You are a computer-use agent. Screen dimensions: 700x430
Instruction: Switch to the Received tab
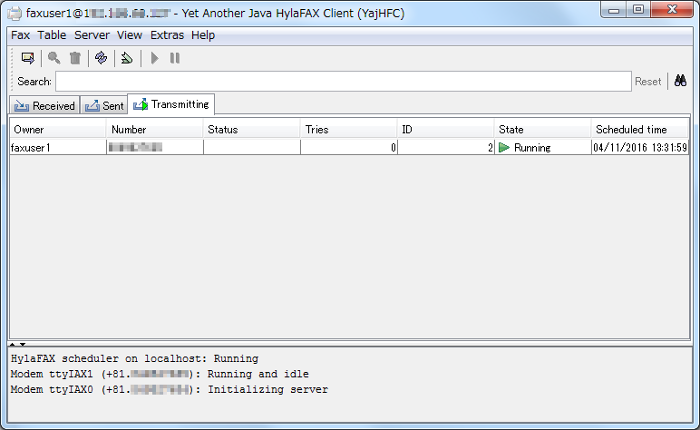[45, 105]
